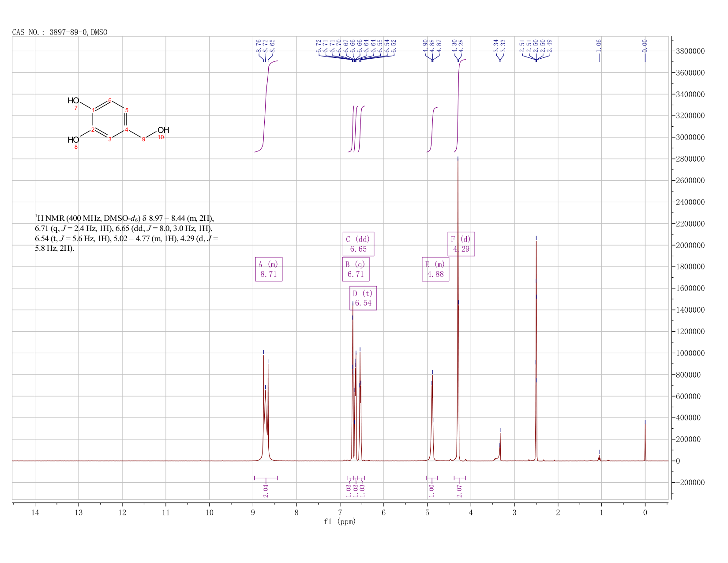Screen dimensions: 728x563
Task: Click the integral value 1.00 near 4.88
Action: coord(432,488)
